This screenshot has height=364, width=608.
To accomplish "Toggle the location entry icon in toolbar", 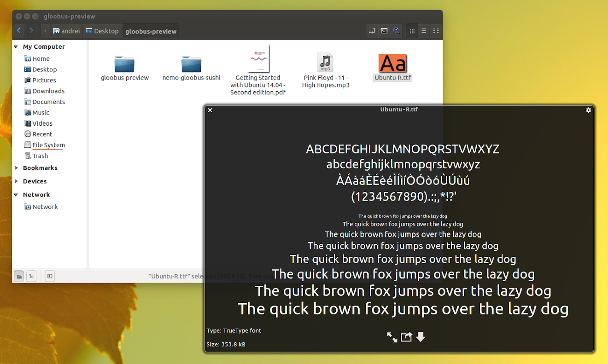I will coord(372,31).
